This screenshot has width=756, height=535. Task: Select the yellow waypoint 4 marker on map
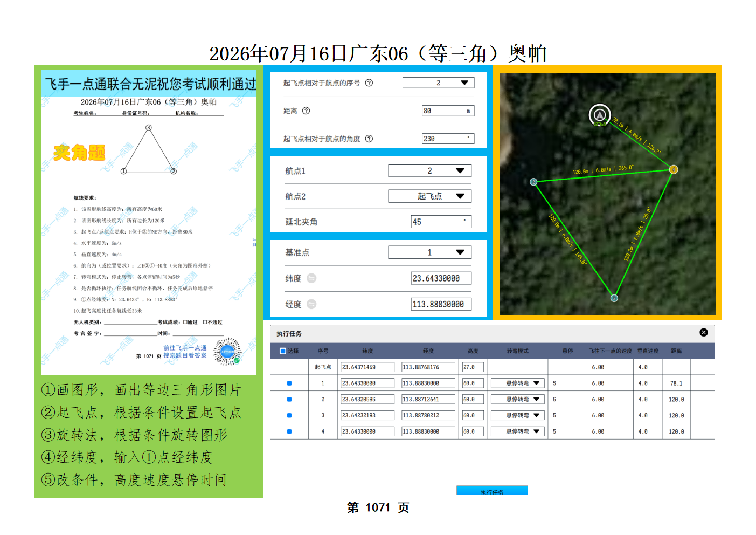(674, 170)
